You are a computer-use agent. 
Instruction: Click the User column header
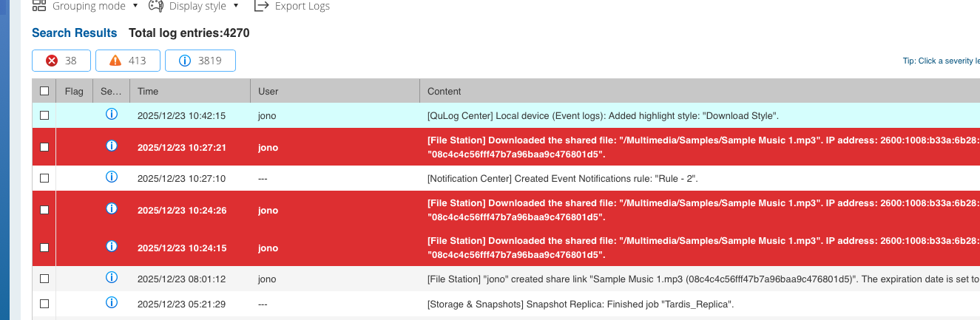pyautogui.click(x=268, y=91)
